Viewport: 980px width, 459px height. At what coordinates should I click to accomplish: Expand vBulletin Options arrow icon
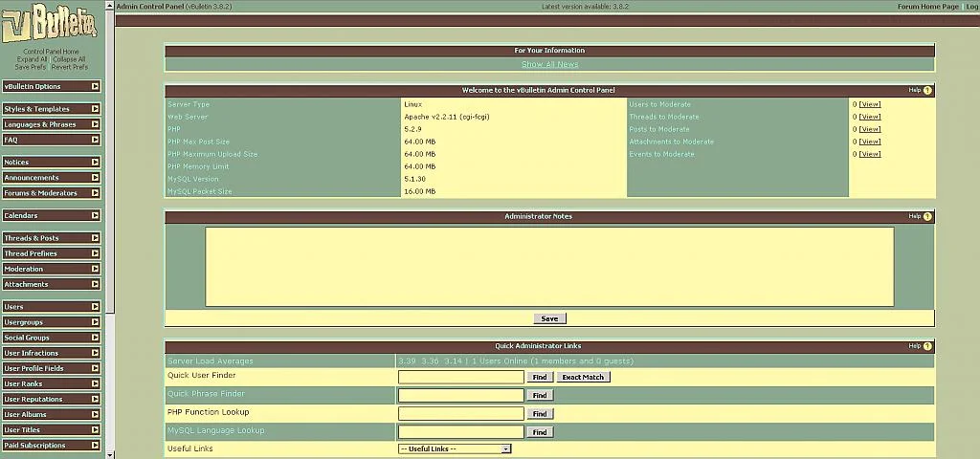pyautogui.click(x=95, y=86)
